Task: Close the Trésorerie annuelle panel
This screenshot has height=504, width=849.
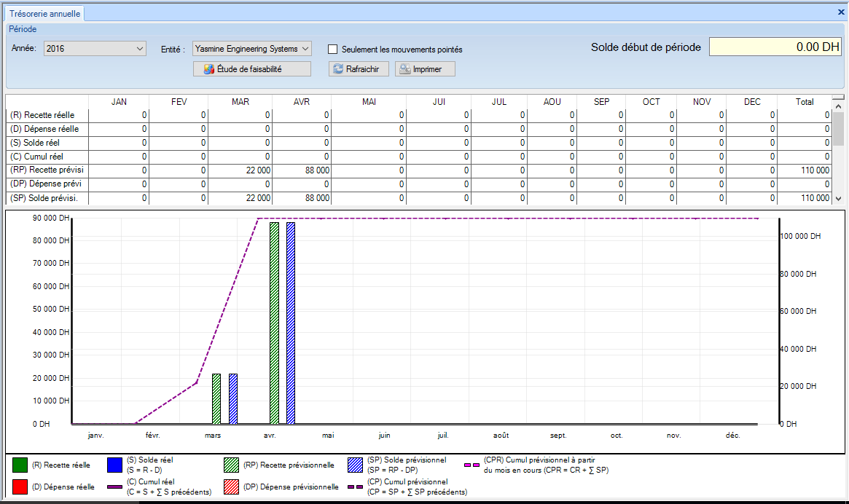Action: 841,12
